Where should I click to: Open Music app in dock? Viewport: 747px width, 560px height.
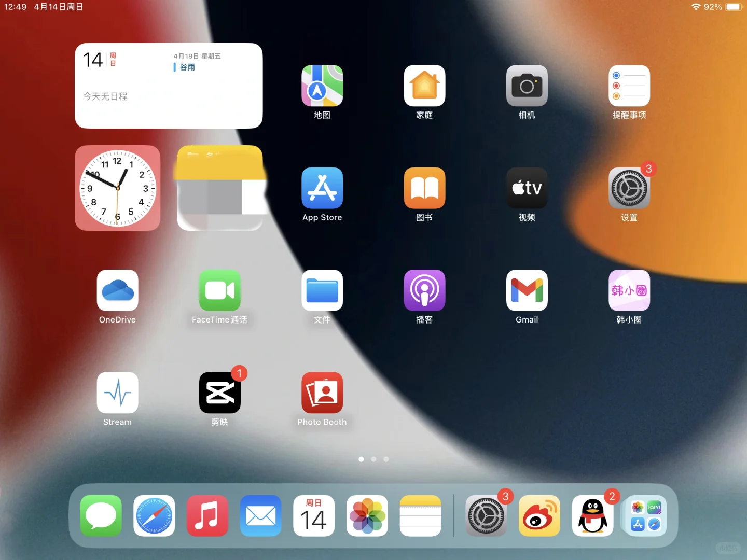click(x=208, y=516)
